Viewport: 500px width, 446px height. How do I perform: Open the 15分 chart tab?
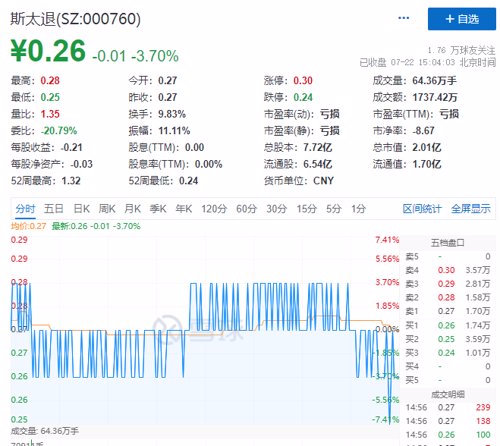tap(307, 209)
